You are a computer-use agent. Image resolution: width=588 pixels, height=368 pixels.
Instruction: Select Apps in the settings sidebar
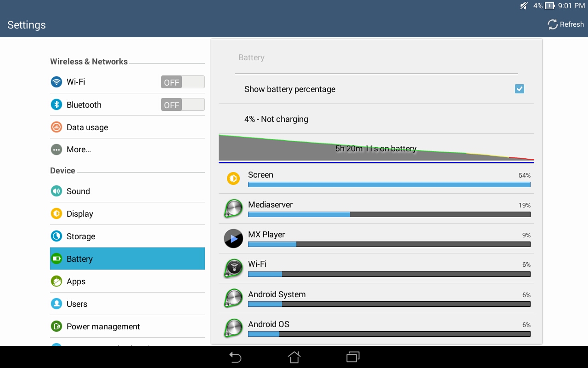(x=76, y=282)
